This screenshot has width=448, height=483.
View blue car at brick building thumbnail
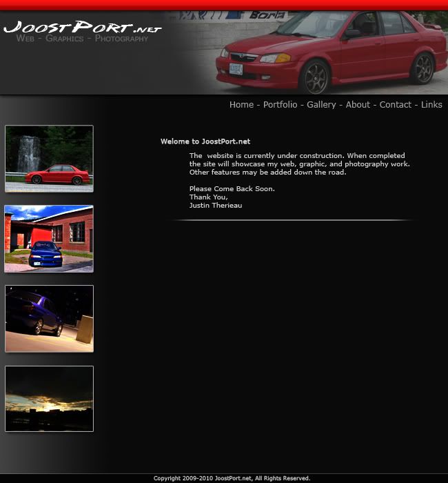pos(49,239)
